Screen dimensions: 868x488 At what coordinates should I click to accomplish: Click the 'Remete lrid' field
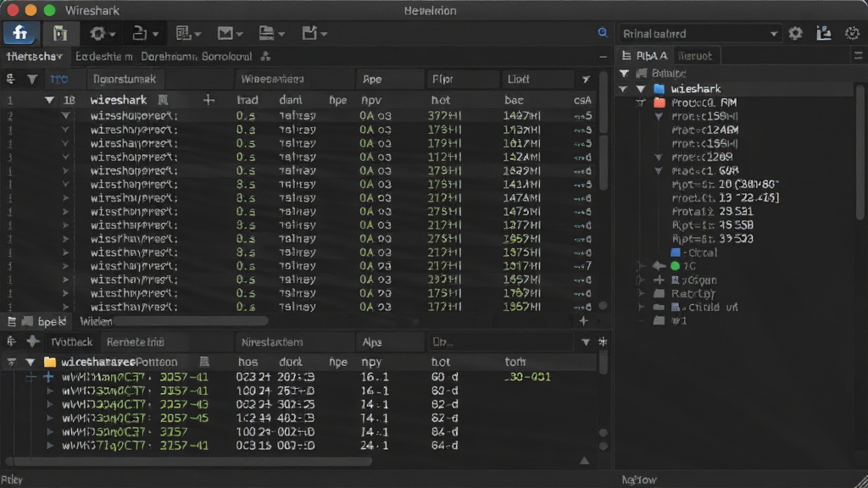(x=167, y=342)
